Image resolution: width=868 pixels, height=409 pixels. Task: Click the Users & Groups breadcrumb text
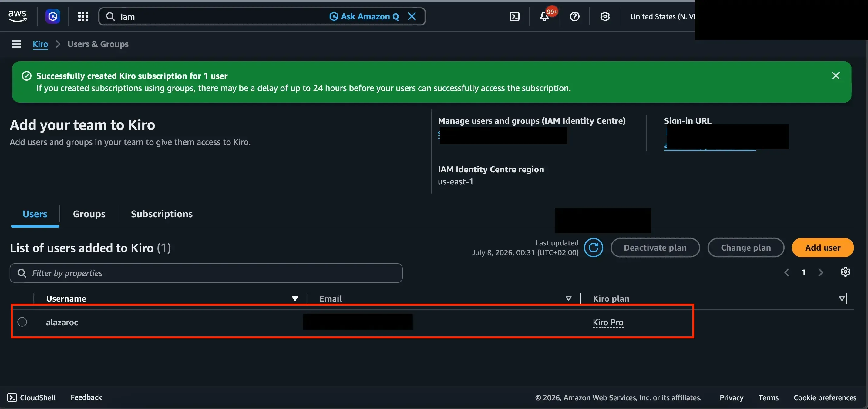pyautogui.click(x=98, y=44)
